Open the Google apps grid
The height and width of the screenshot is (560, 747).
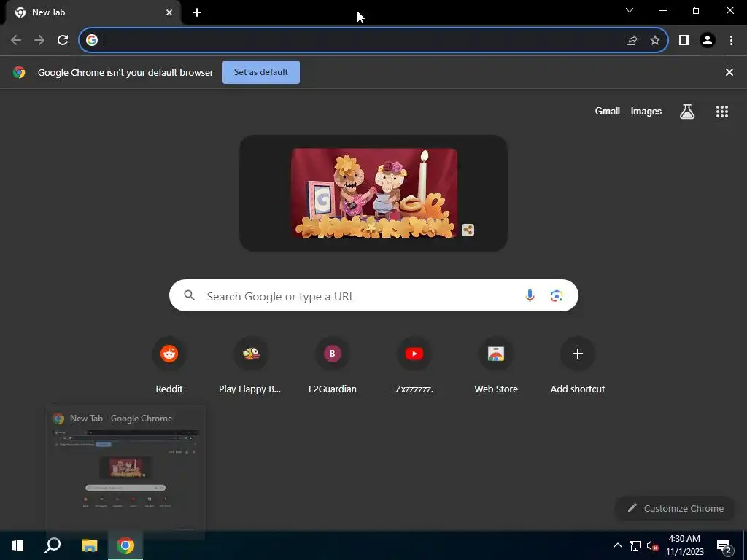click(x=721, y=112)
